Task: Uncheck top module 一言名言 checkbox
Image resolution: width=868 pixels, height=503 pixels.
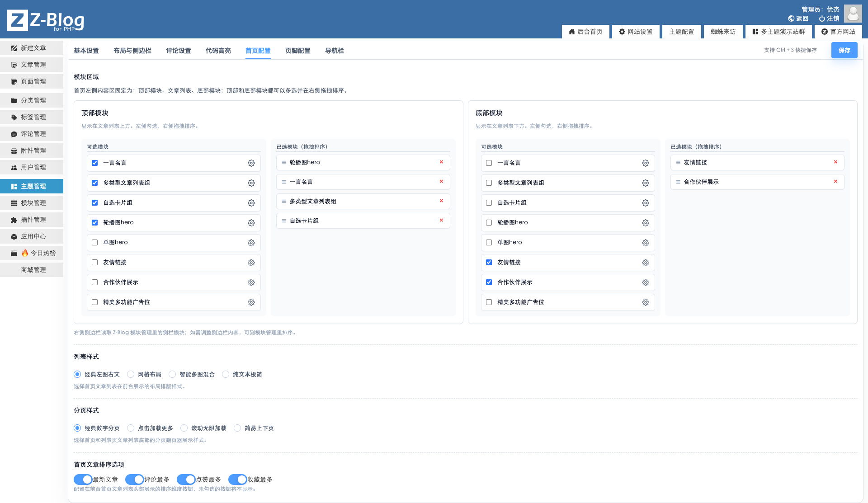Action: click(x=95, y=163)
